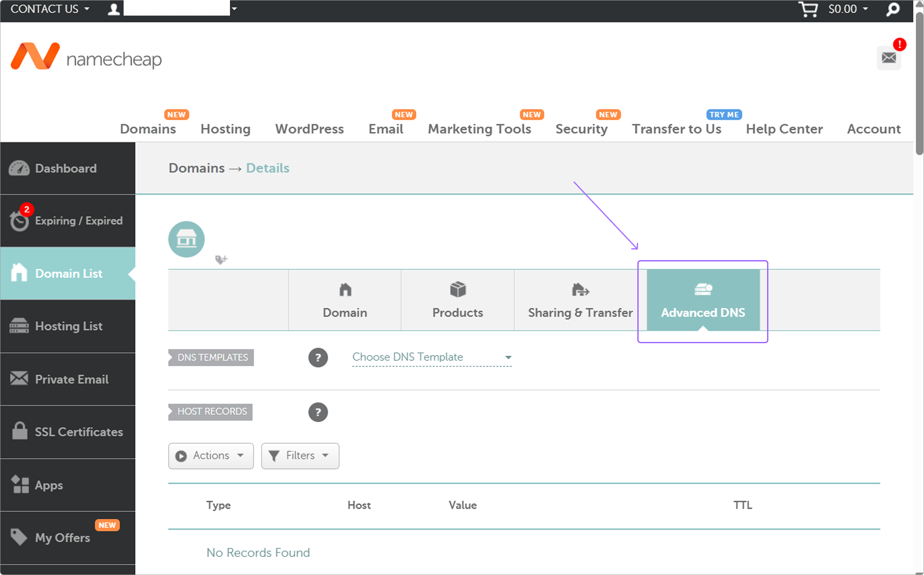Open My Offers in the sidebar
924x575 pixels.
(x=68, y=538)
